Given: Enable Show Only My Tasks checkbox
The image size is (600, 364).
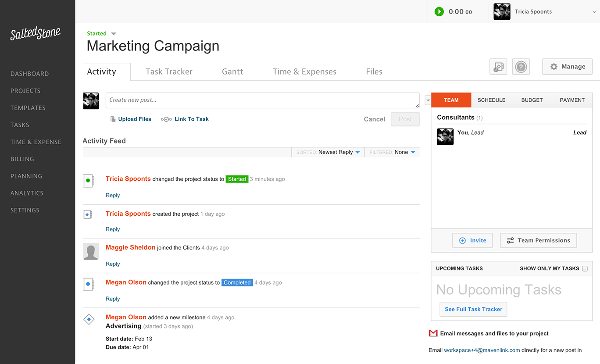Looking at the screenshot, I should (585, 268).
